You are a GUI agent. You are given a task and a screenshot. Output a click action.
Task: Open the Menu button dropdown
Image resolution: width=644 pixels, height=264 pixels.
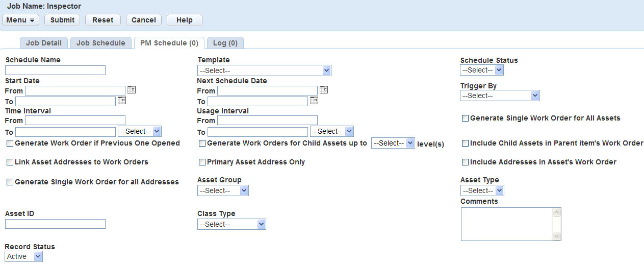point(20,20)
